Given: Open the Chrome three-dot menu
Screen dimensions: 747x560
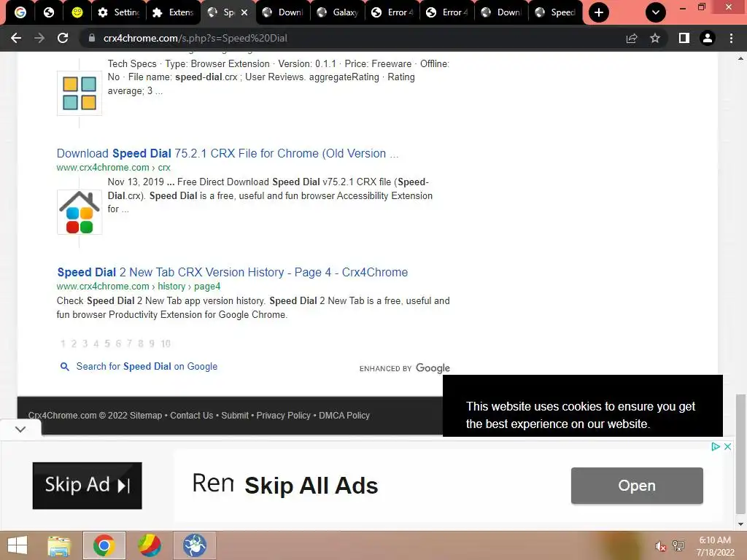Looking at the screenshot, I should pyautogui.click(x=731, y=38).
